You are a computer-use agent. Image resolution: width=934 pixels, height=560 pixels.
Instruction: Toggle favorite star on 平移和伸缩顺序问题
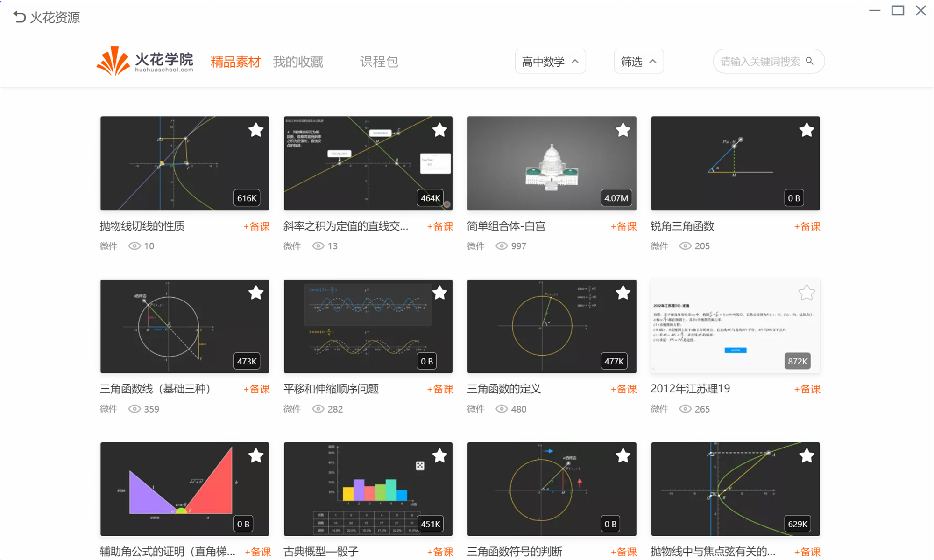(439, 293)
